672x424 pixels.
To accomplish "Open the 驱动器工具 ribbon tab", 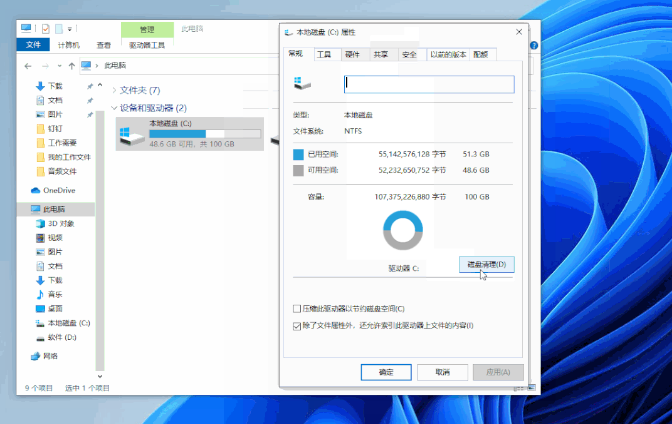I will [147, 45].
